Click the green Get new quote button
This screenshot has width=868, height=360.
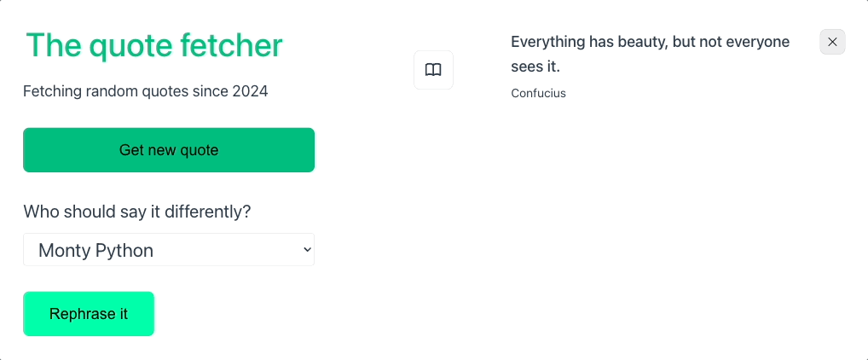[x=169, y=150]
